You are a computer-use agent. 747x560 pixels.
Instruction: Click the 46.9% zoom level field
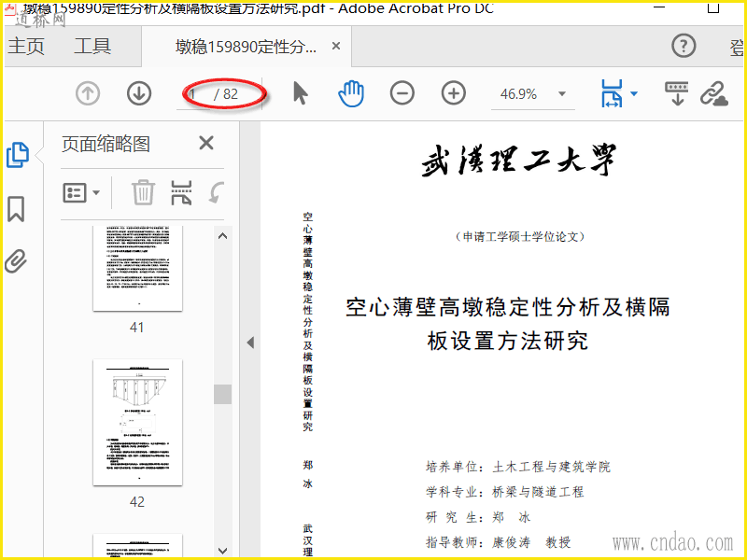click(x=518, y=94)
